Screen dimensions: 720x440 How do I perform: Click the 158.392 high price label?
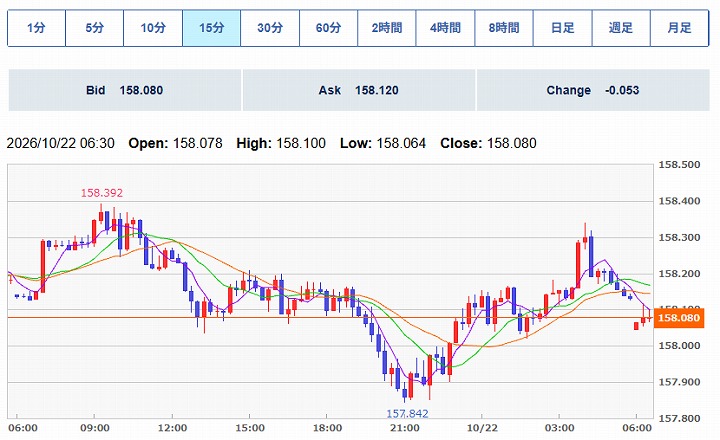coord(102,193)
